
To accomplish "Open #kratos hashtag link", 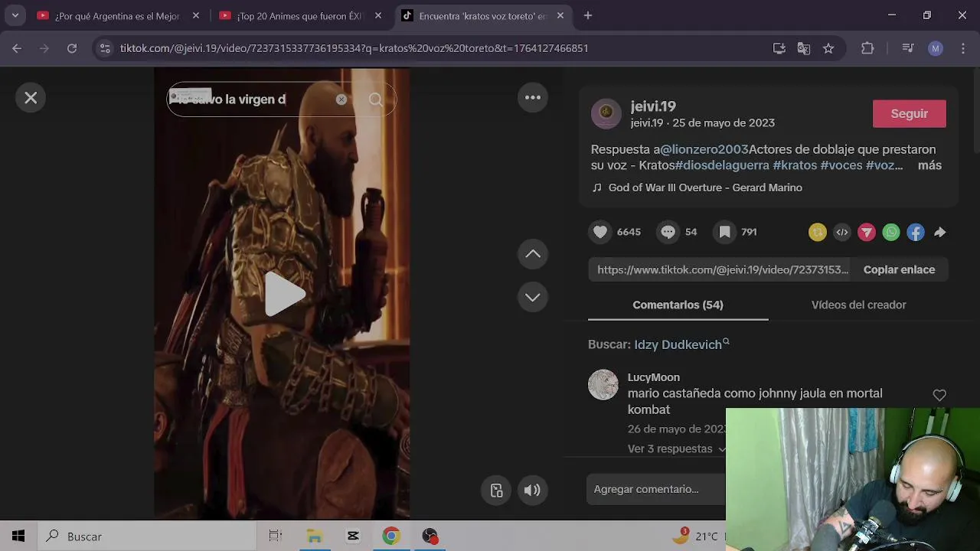I will point(795,165).
